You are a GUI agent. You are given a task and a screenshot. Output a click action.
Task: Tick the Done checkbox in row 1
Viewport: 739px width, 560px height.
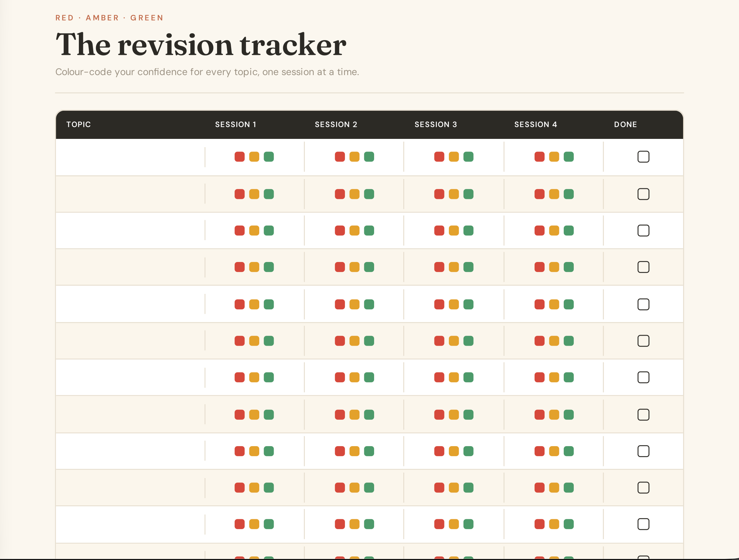643,157
